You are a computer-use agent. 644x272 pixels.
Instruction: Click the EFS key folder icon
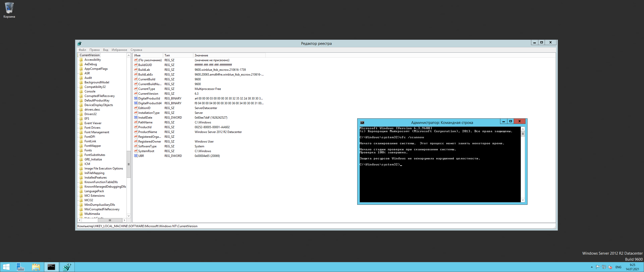coord(81,119)
